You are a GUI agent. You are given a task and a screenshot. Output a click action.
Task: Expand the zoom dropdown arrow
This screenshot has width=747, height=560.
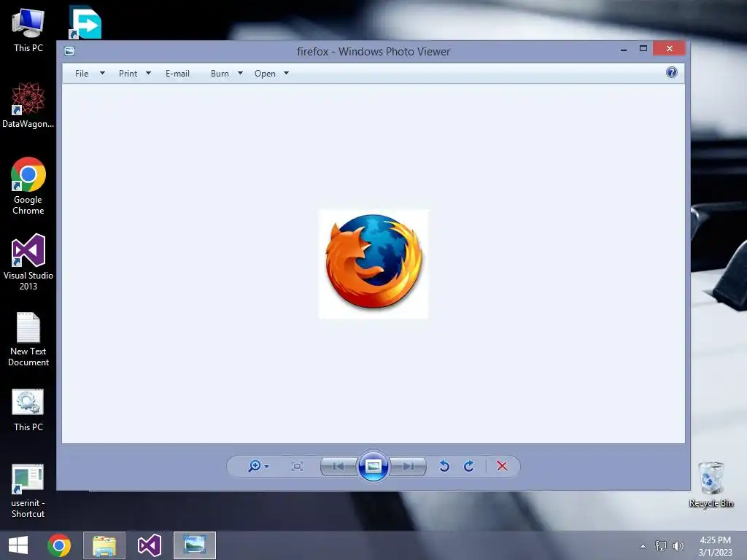coord(267,466)
